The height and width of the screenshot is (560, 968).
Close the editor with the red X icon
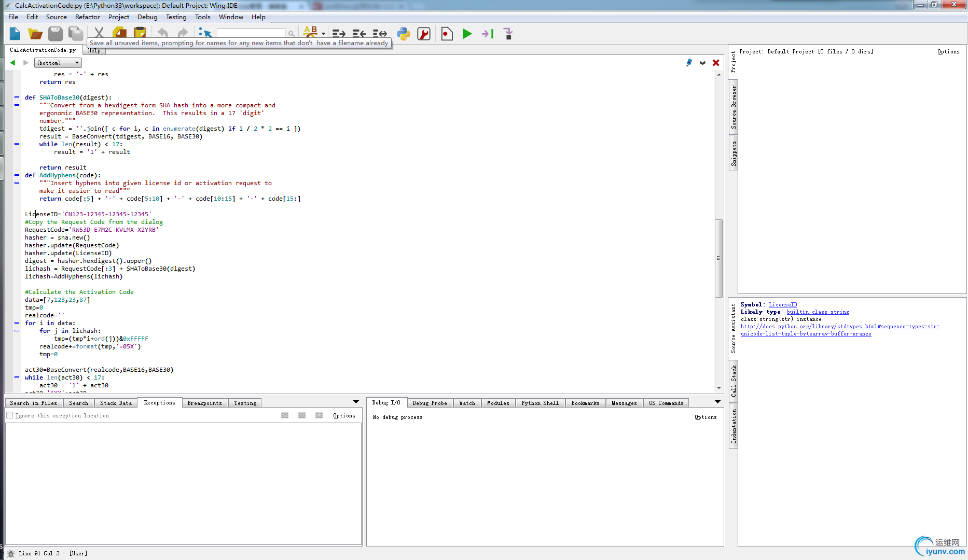716,63
